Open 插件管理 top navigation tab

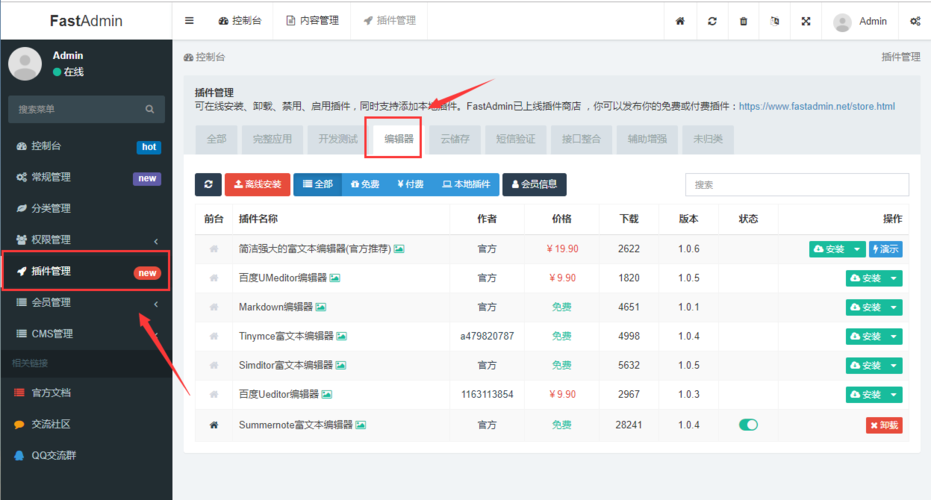pyautogui.click(x=390, y=21)
